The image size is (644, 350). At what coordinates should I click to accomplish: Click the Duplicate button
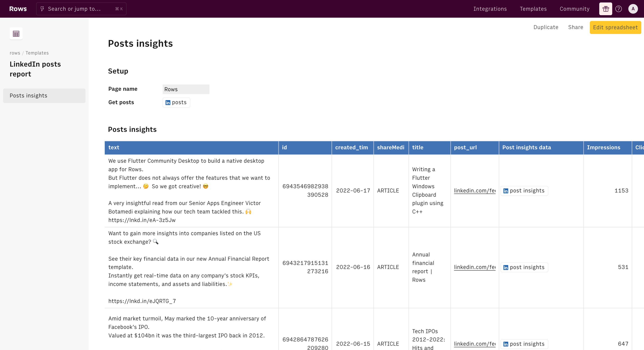coord(546,27)
